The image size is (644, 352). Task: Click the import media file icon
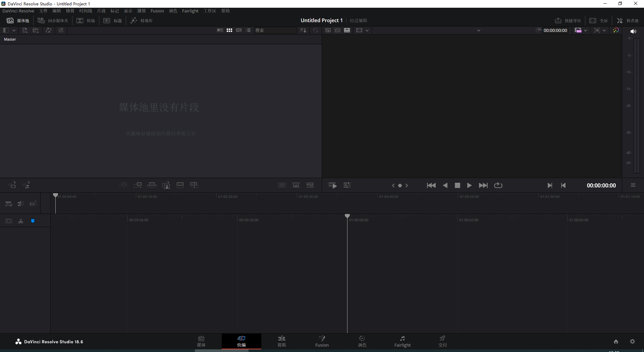pos(24,30)
